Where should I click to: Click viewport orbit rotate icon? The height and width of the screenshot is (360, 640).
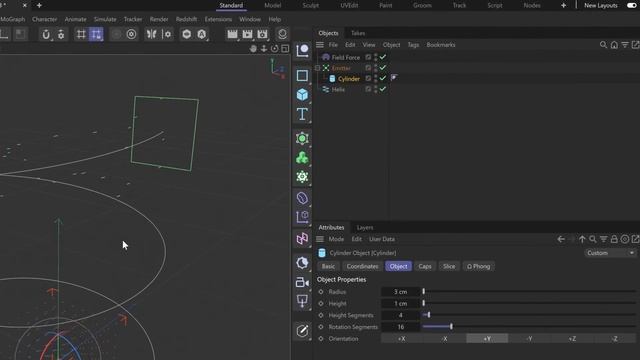point(274,49)
